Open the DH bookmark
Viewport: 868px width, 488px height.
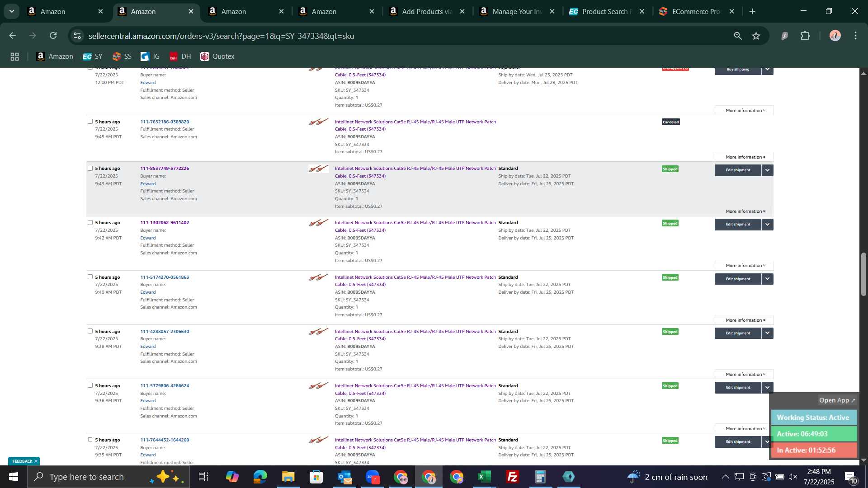[180, 56]
